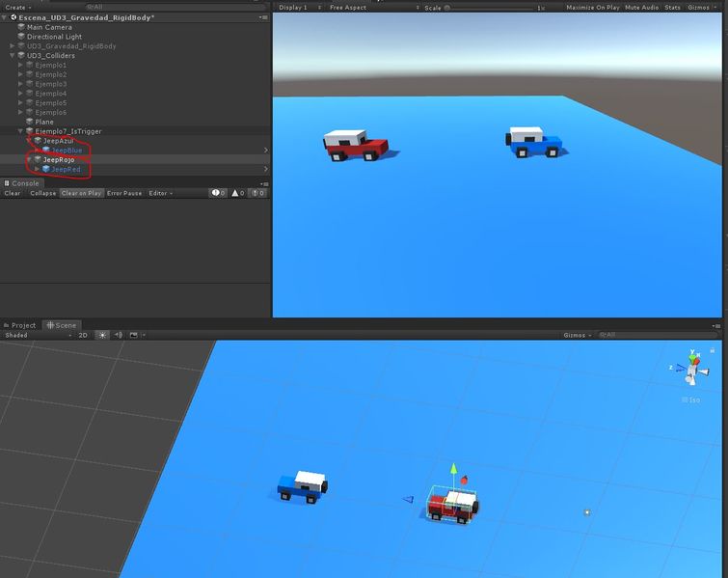
Task: Open the Game view Gizmos dropdown
Action: pyautogui.click(x=701, y=8)
